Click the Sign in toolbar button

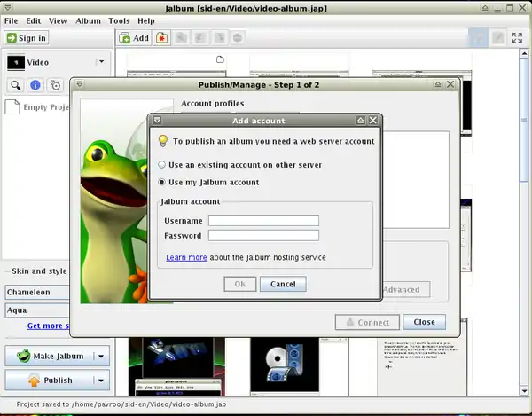click(27, 38)
